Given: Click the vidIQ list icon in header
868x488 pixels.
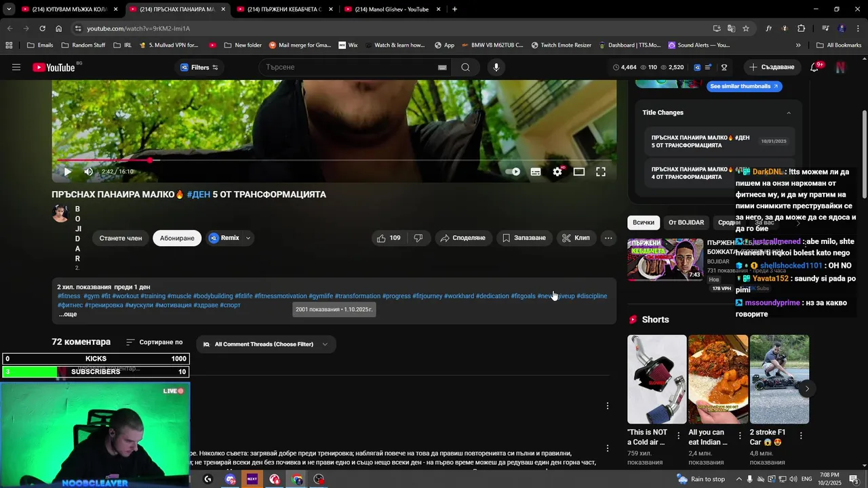Looking at the screenshot, I should (709, 67).
